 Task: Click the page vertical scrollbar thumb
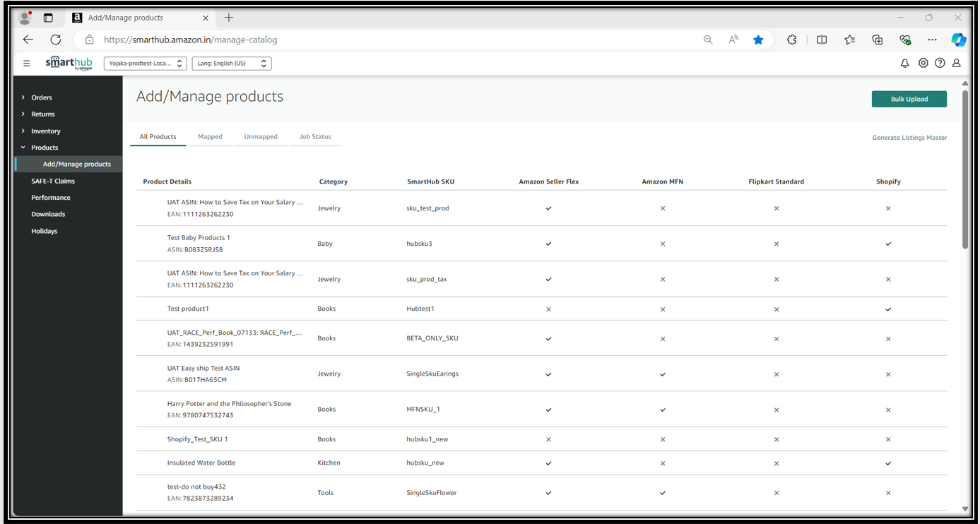[x=965, y=168]
